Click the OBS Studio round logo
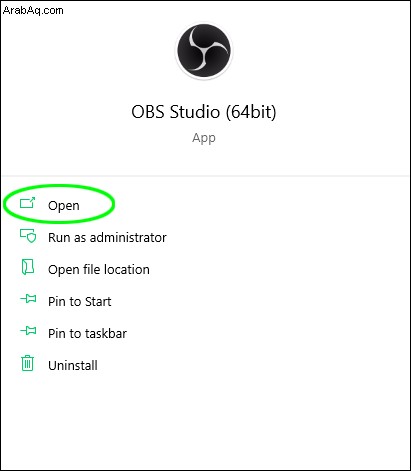Image resolution: width=411 pixels, height=471 pixels. click(204, 50)
